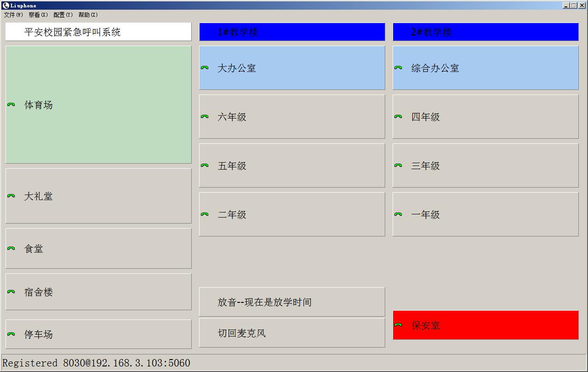588x372 pixels.
Task: Click the phone icon next to 五年级
Action: (205, 165)
